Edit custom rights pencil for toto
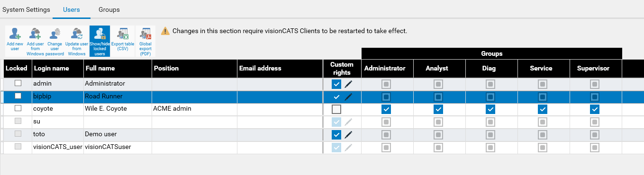Screen dimensions: 644x175 coord(349,134)
